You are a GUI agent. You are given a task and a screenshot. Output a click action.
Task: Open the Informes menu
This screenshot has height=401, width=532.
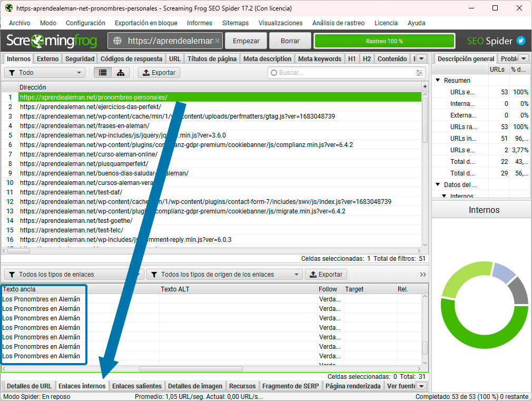[200, 23]
